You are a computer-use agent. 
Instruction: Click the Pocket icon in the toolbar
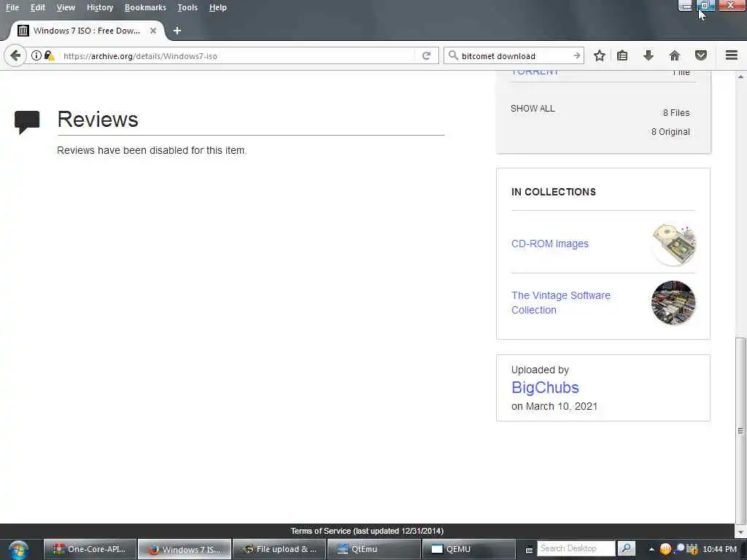[x=701, y=55]
